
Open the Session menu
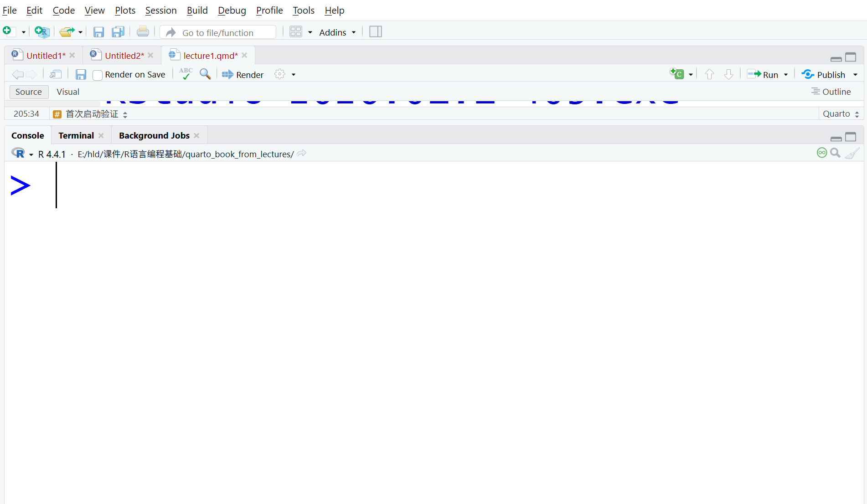(161, 10)
